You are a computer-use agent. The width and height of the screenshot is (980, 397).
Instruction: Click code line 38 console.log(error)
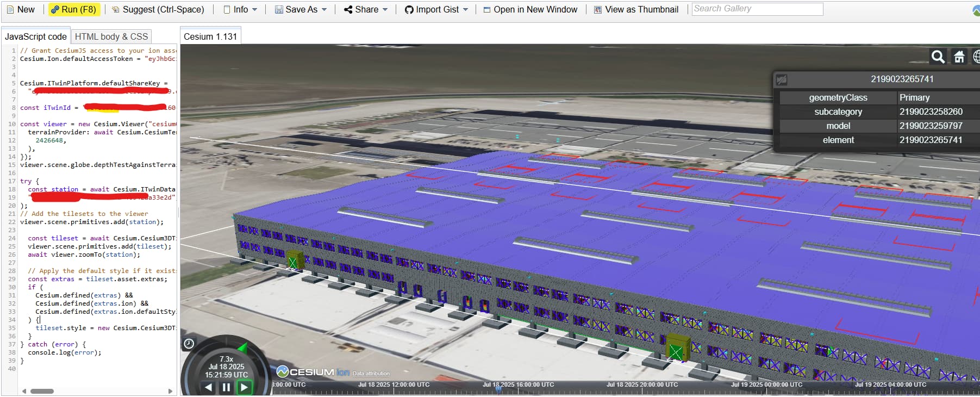point(65,352)
